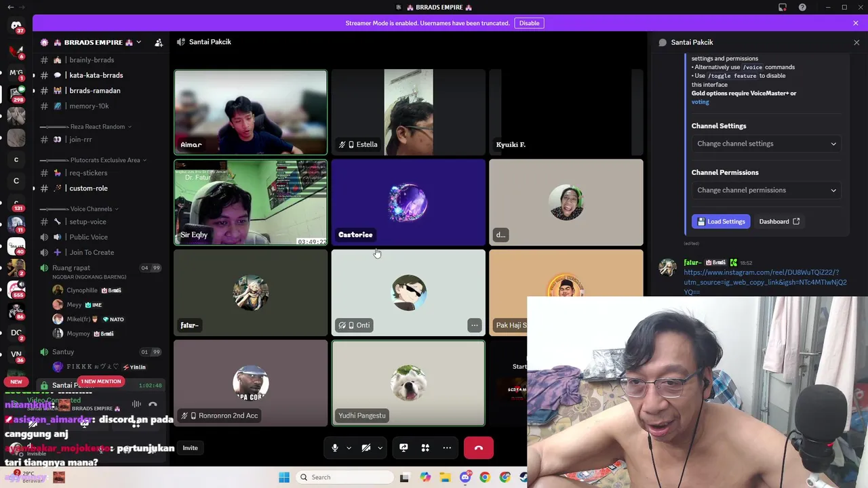This screenshot has width=868, height=488.
Task: Collapse the Plutocrats Exclusive Area category
Action: coord(94,160)
